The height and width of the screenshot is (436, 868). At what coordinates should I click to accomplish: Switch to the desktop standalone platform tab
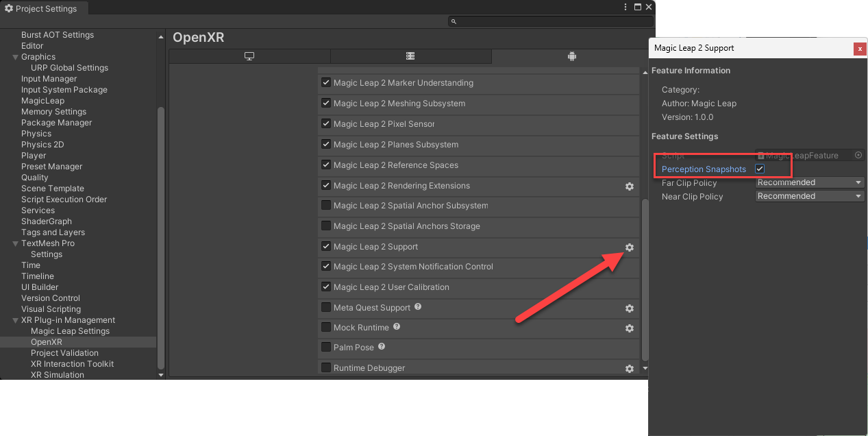(x=249, y=56)
